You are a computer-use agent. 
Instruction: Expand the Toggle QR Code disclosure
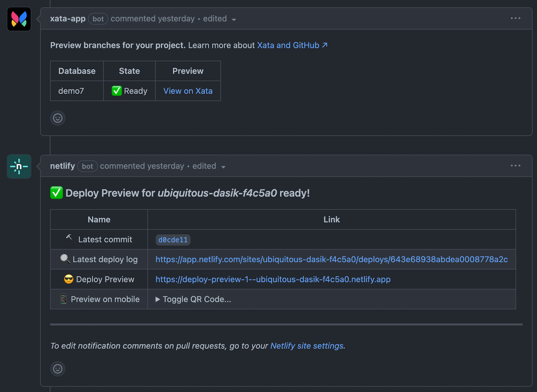click(x=193, y=299)
